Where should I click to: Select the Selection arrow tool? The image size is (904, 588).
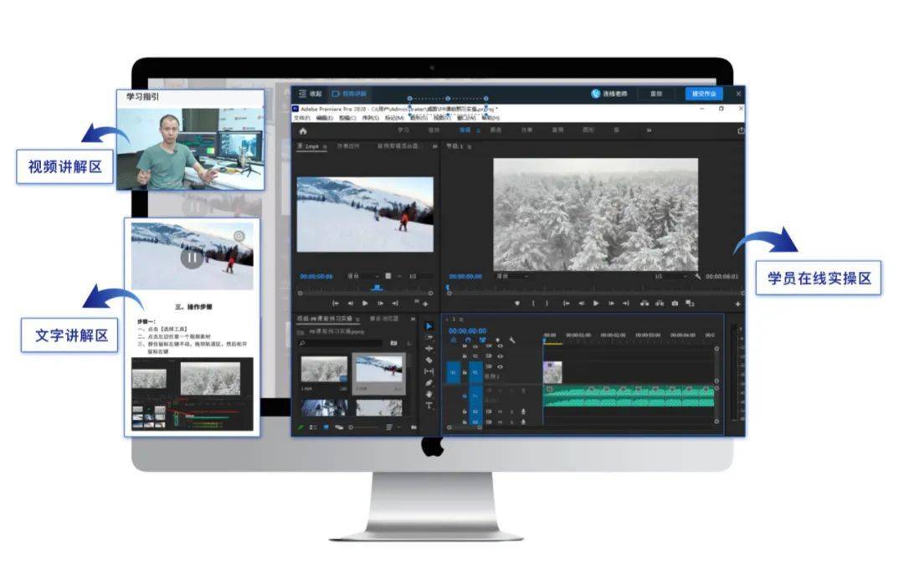429,326
